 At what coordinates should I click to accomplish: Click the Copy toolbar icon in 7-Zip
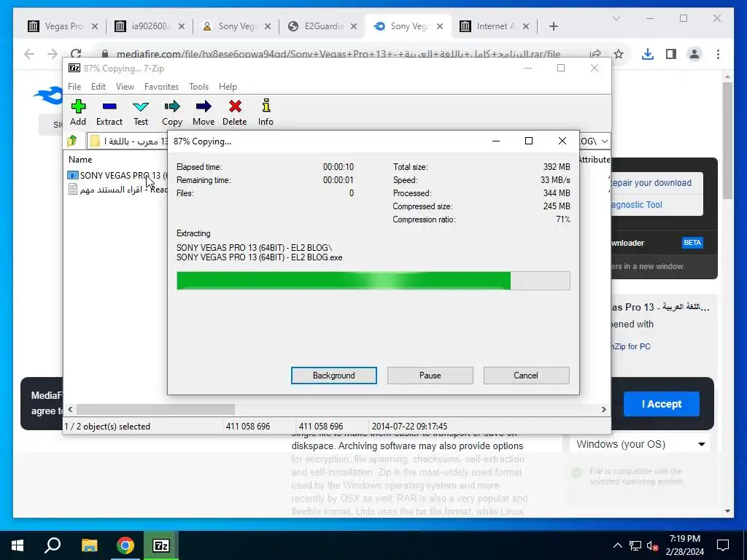point(172,112)
